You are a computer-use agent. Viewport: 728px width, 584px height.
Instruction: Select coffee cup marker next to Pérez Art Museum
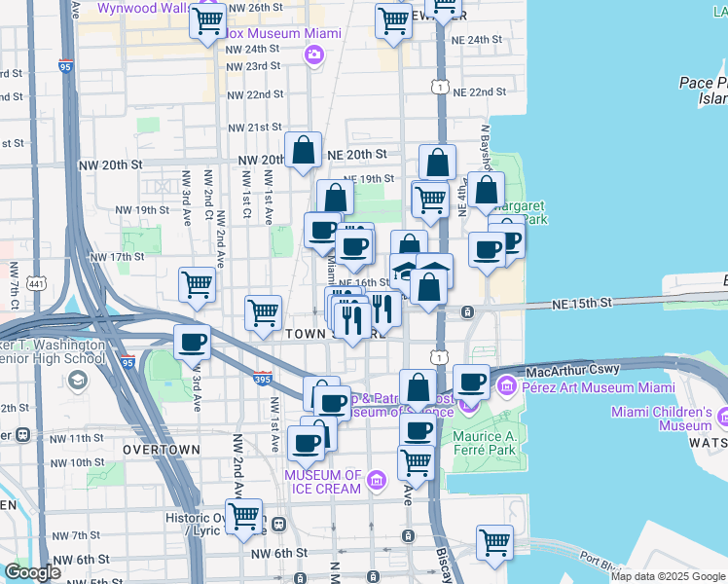[471, 383]
